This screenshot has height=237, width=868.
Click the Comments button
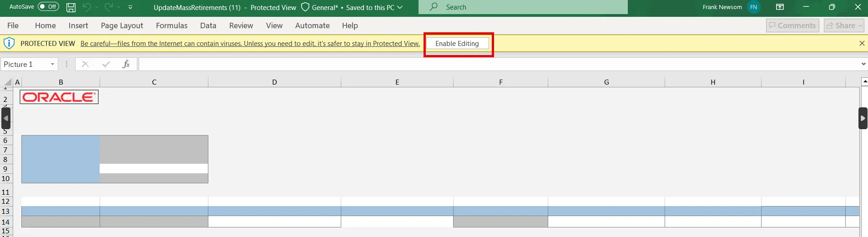tap(792, 25)
